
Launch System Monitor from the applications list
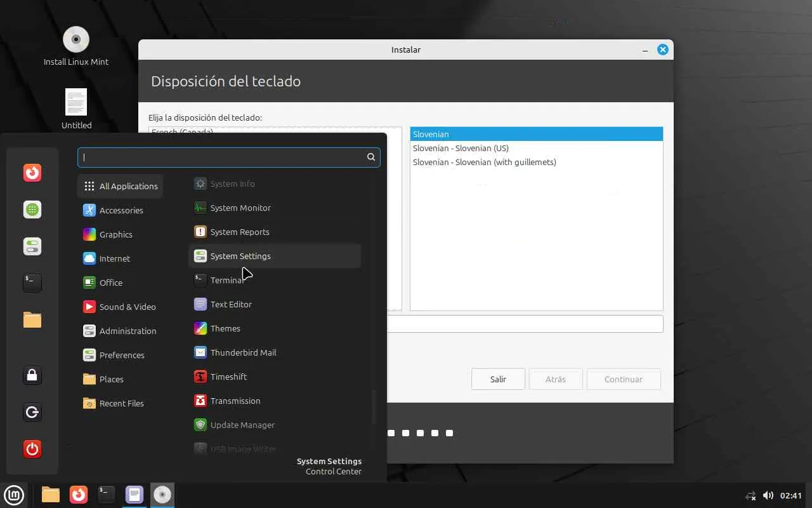point(275,208)
